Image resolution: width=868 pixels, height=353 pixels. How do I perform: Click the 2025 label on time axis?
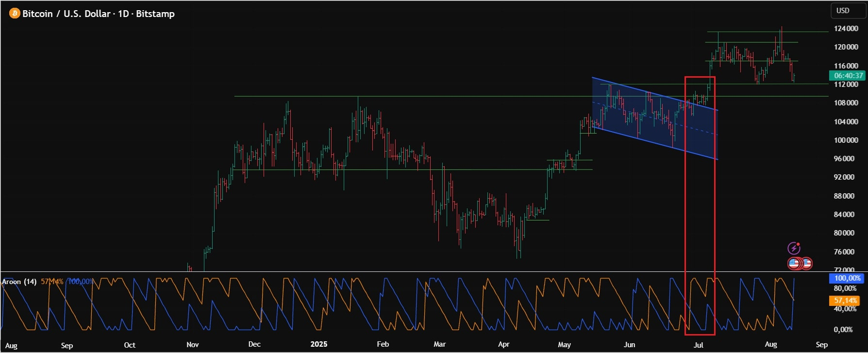pos(318,344)
